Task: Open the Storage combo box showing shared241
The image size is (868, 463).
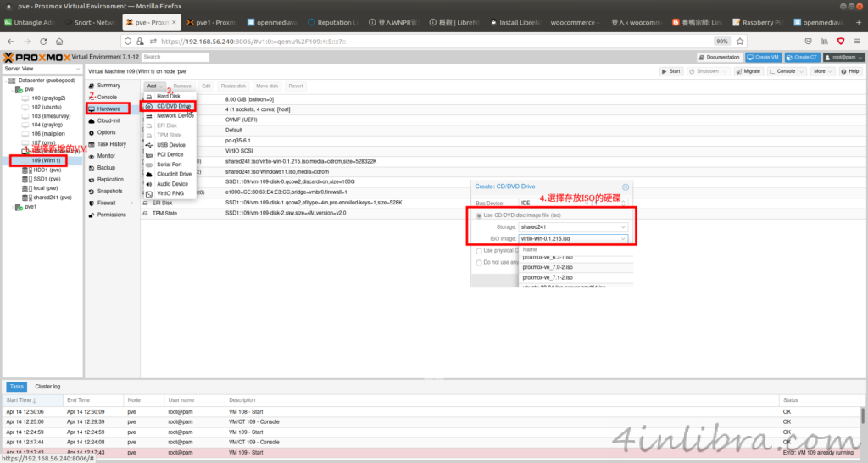Action: point(573,227)
